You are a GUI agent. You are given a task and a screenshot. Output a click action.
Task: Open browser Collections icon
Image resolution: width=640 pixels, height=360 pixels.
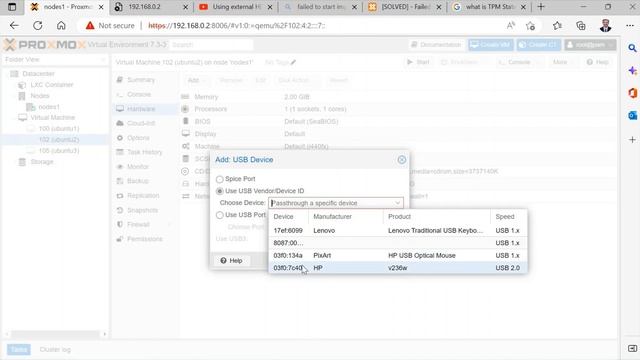click(581, 25)
